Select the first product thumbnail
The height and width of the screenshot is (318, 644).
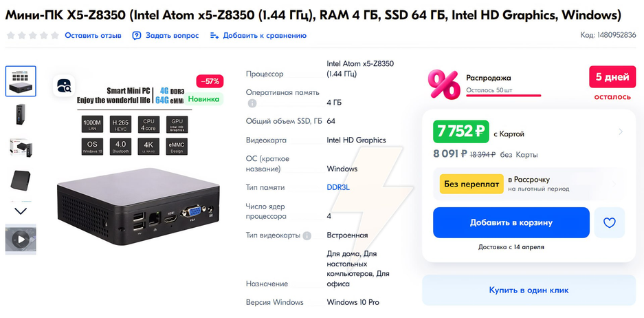tap(21, 81)
